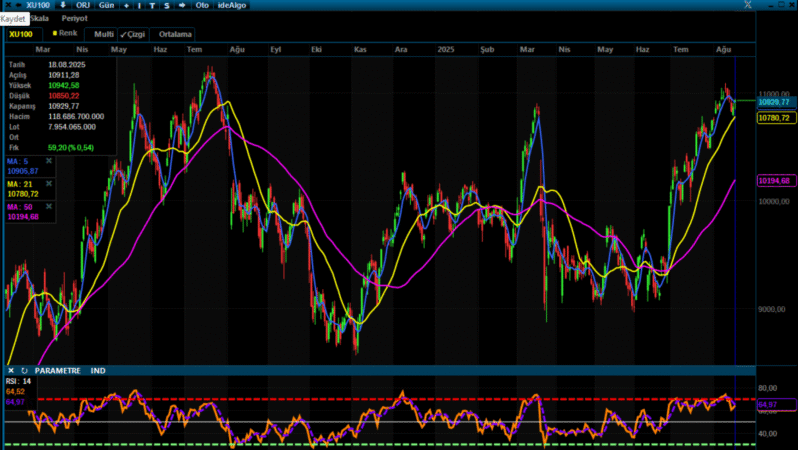
Task: Click the Tarih 18.08.2025 date value
Action: (x=67, y=65)
